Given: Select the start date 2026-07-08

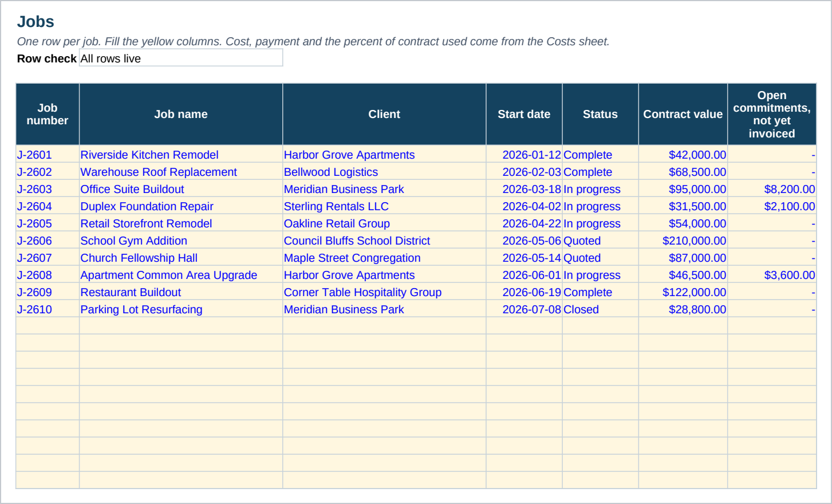Looking at the screenshot, I should pos(524,309).
